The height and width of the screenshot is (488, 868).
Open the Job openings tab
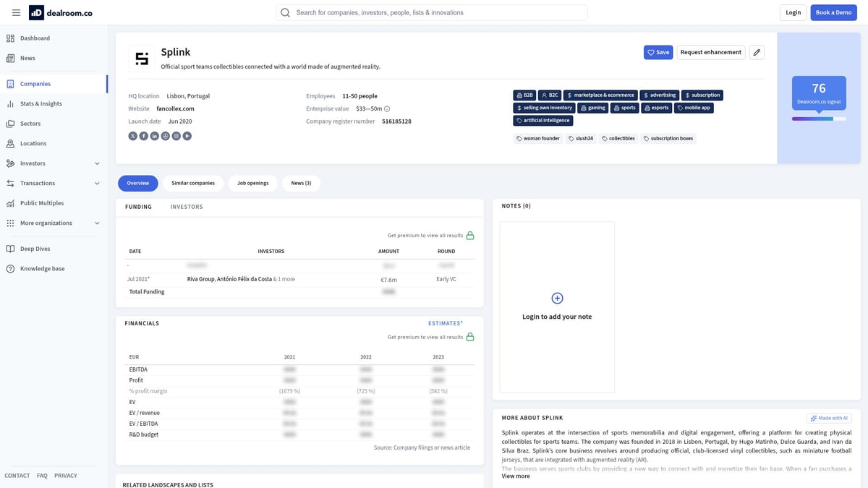[252, 183]
